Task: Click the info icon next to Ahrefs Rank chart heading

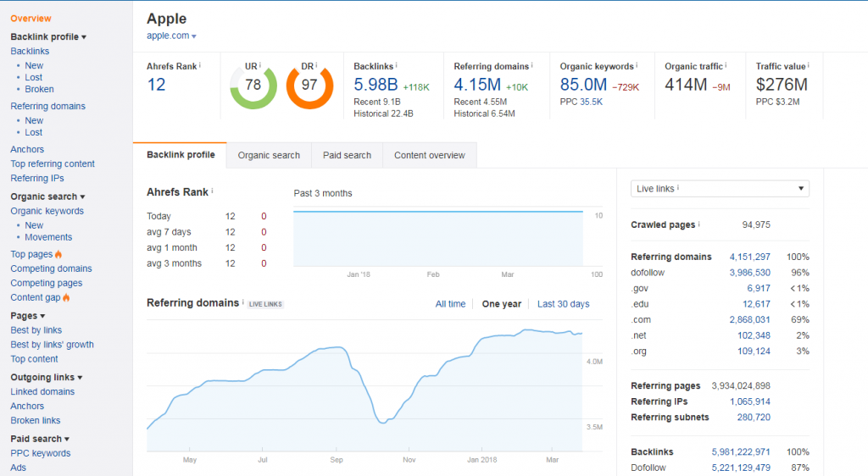Action: 212,191
